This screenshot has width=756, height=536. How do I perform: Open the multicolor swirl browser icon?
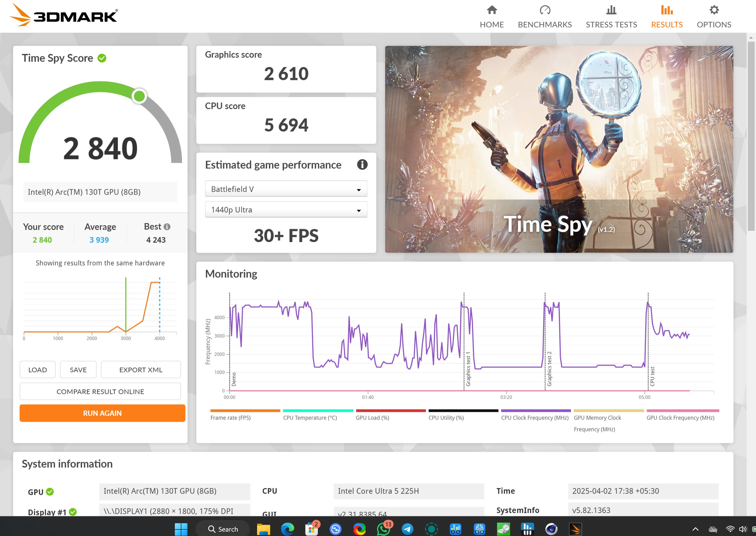359,529
